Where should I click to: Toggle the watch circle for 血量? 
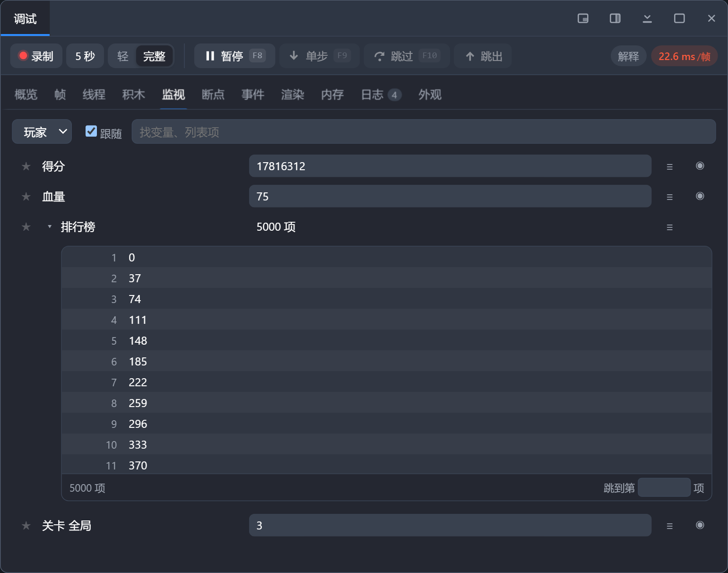pyautogui.click(x=700, y=196)
